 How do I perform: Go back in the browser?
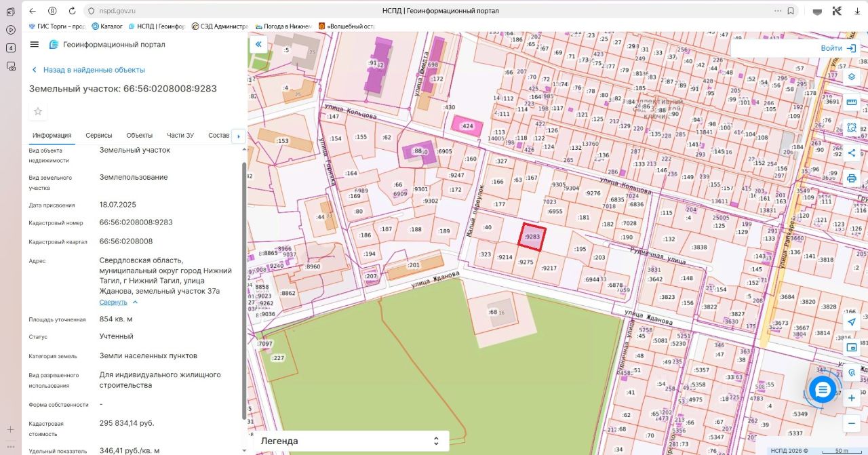(x=33, y=11)
